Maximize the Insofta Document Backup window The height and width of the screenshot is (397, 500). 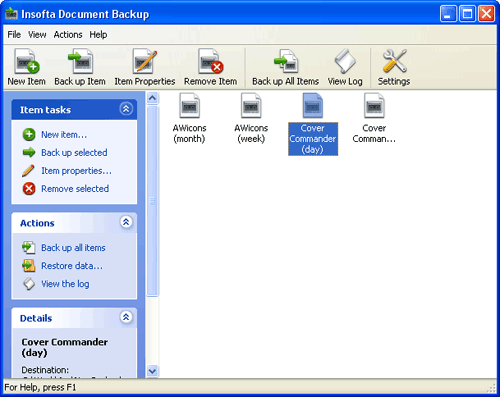click(467, 14)
